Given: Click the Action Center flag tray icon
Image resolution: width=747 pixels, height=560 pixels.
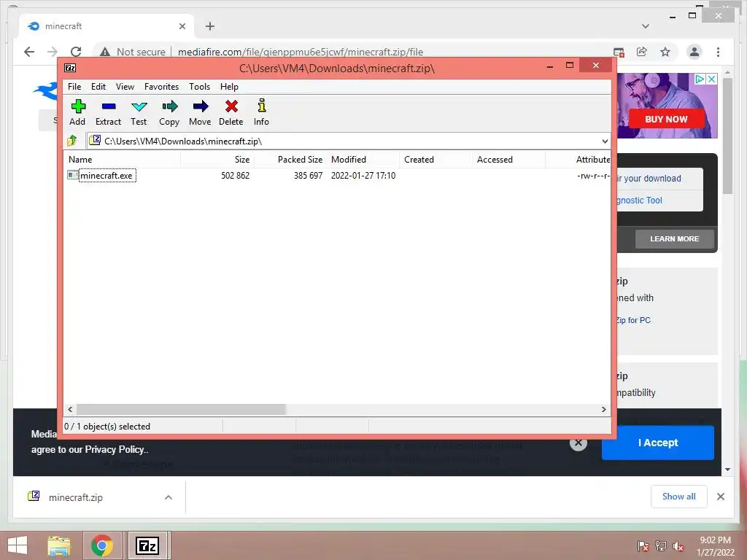Looking at the screenshot, I should pyautogui.click(x=643, y=547).
